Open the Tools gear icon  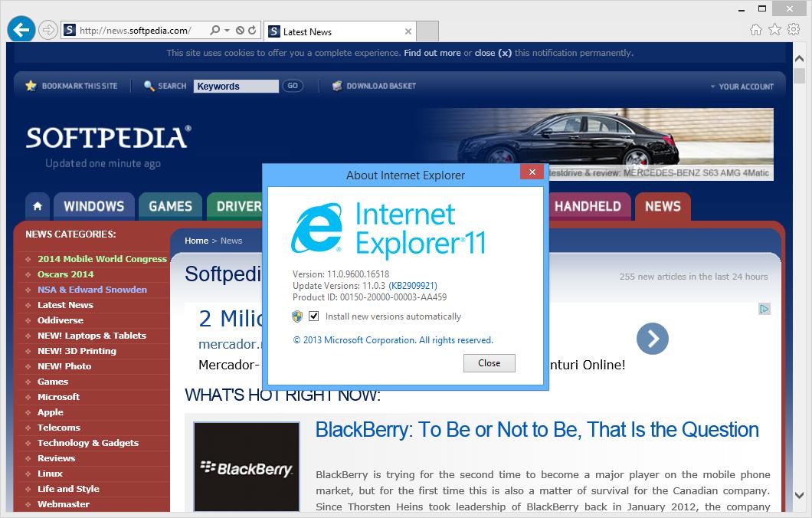[794, 30]
